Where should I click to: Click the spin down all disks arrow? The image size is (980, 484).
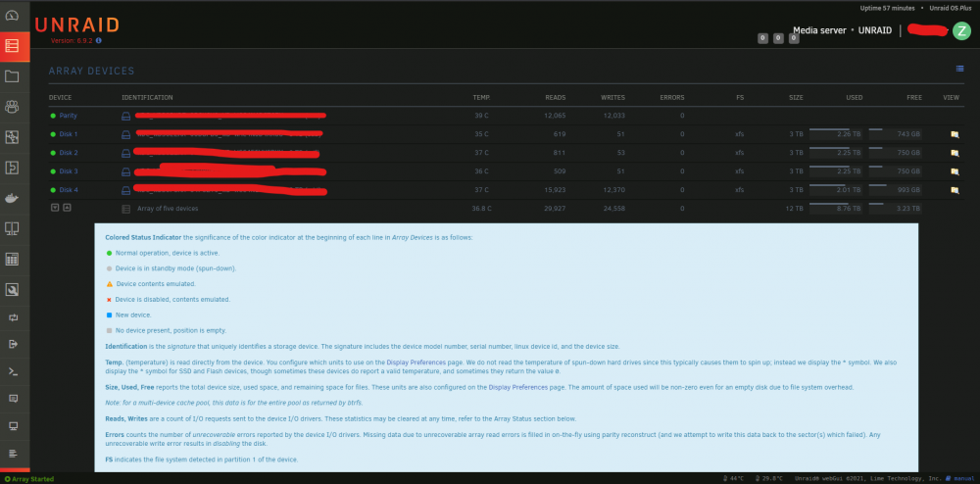tap(55, 208)
